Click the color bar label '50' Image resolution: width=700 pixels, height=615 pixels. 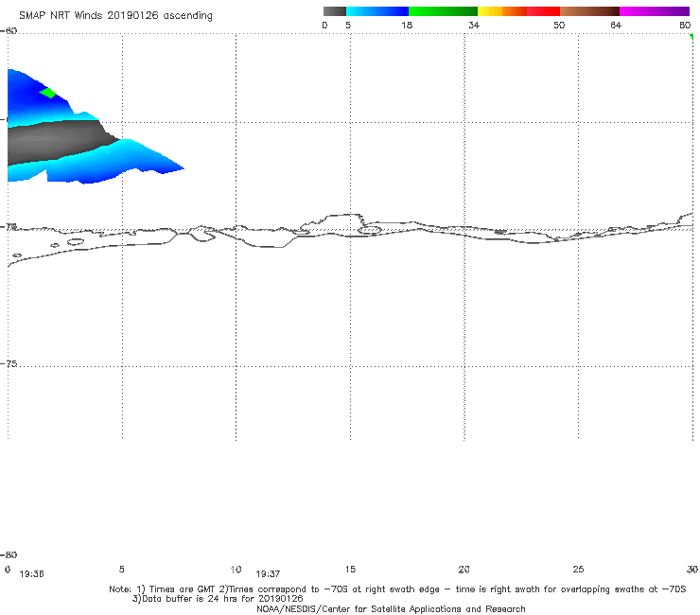(x=559, y=25)
